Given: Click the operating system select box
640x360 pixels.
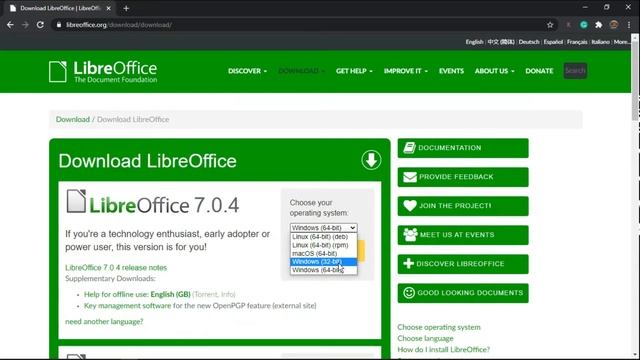Looking at the screenshot, I should 324,228.
